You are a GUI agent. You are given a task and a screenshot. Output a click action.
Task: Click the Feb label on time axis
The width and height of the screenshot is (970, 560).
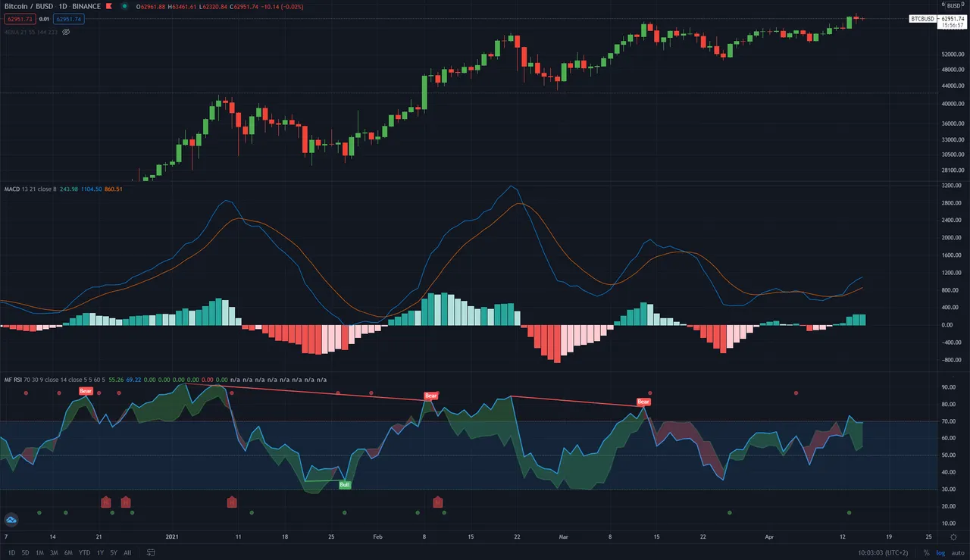pyautogui.click(x=377, y=537)
